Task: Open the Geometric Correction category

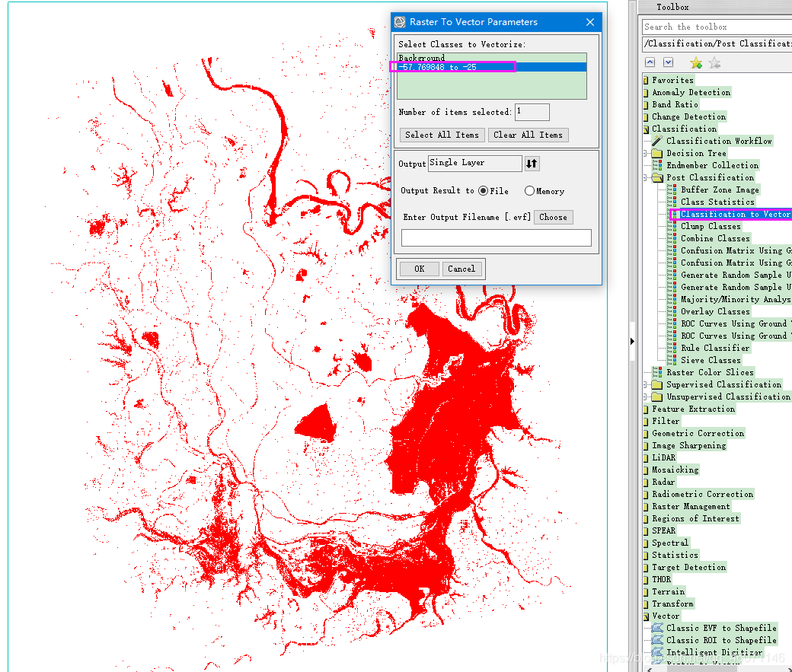Action: 698,433
